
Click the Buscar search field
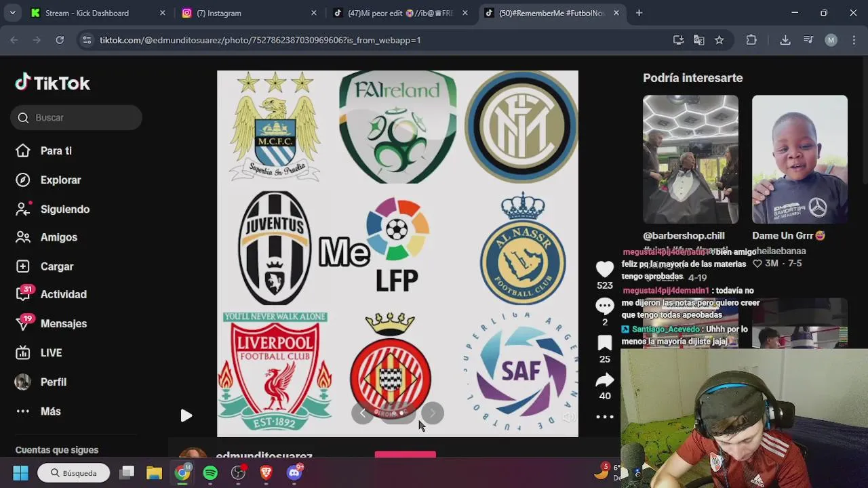(x=76, y=117)
